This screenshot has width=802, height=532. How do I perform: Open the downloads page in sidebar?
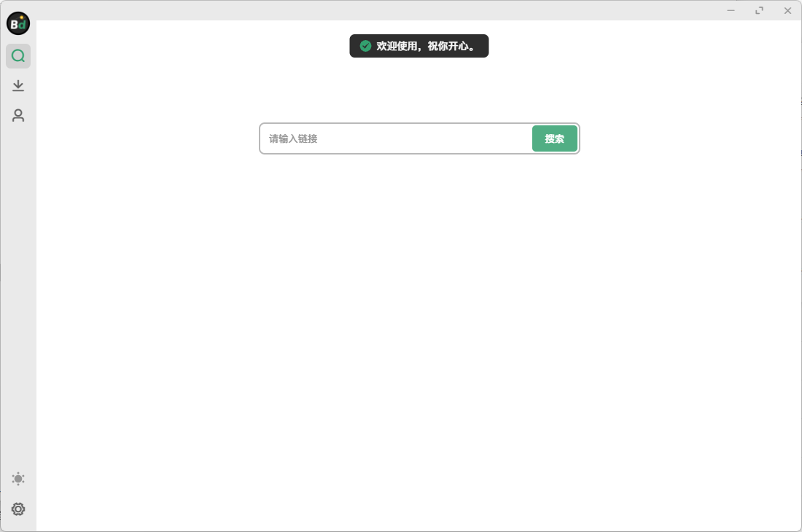[18, 86]
